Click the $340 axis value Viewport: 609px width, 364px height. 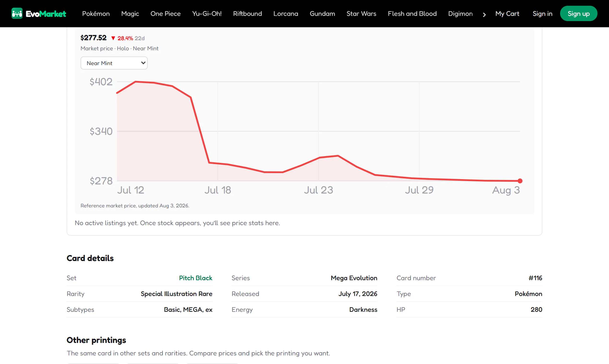click(101, 131)
